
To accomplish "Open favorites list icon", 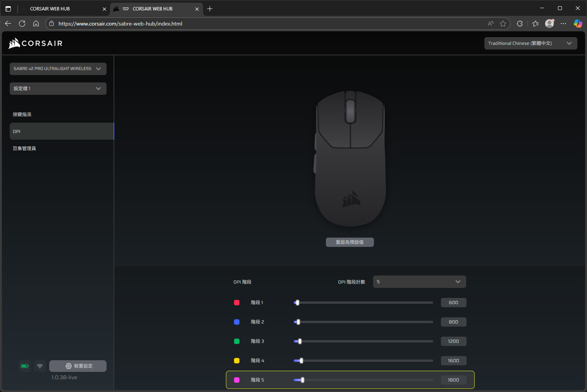I will (x=535, y=24).
